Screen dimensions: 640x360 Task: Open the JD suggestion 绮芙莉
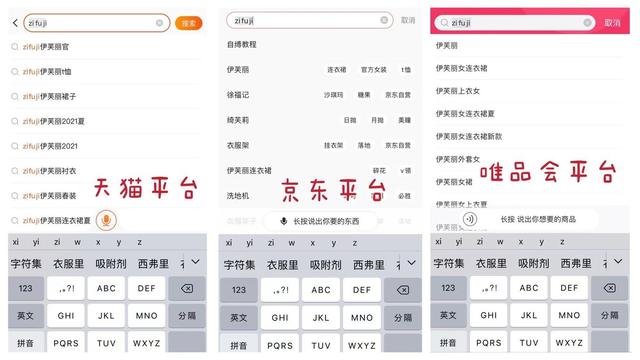238,120
